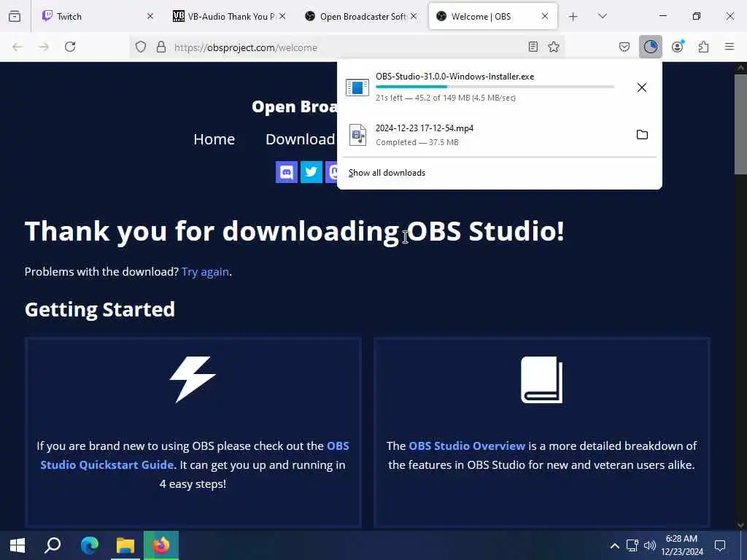Viewport: 747px width, 560px height.
Task: Open the Firefox account icon
Action: (678, 47)
